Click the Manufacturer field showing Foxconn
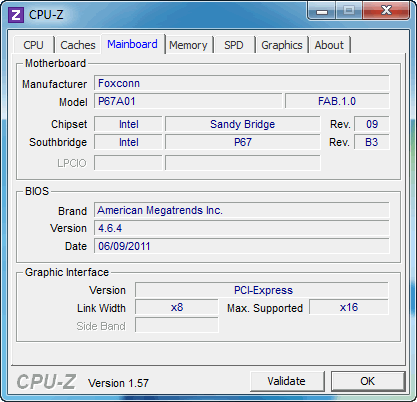417x402 pixels. (242, 83)
